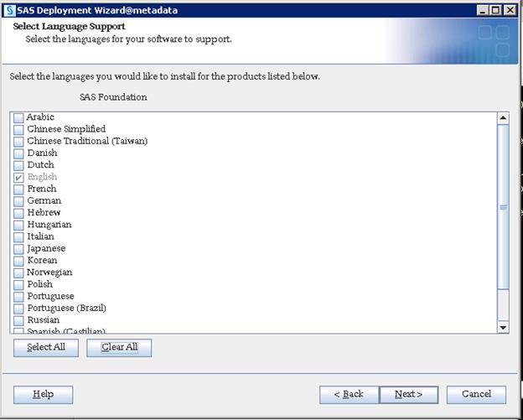523x420 pixels.
Task: Go to previous page with Back
Action: (349, 395)
